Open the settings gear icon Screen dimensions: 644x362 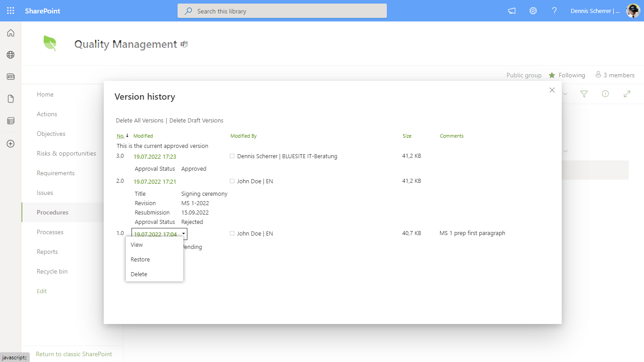[x=533, y=11]
